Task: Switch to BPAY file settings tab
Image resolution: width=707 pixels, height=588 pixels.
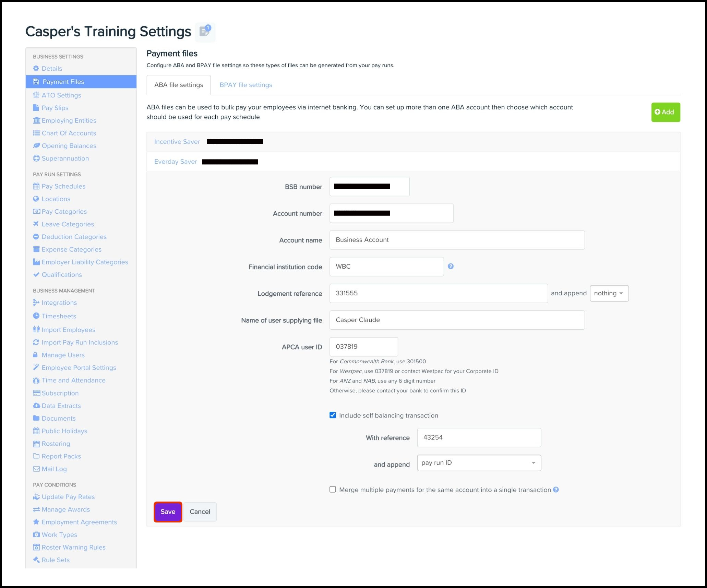Action: point(245,85)
